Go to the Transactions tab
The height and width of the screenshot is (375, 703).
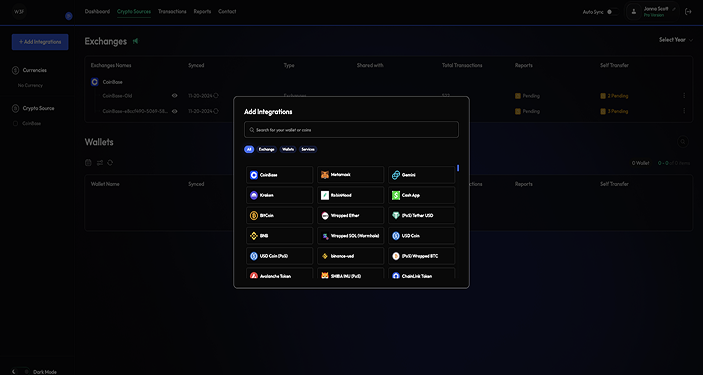172,12
